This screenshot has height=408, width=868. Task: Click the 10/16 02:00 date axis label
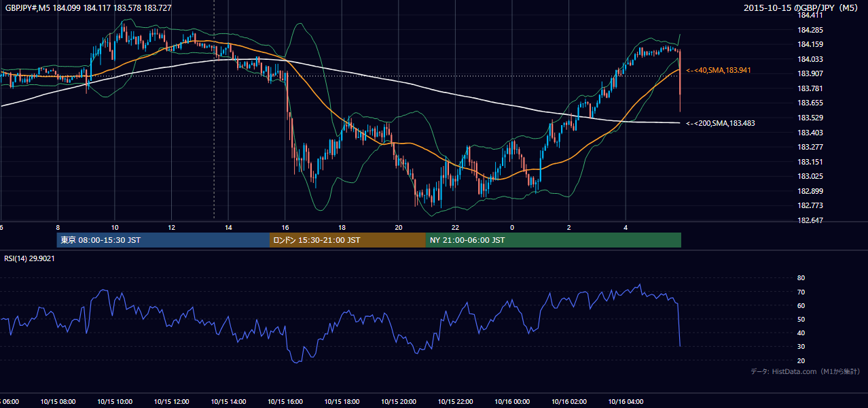pos(568,401)
